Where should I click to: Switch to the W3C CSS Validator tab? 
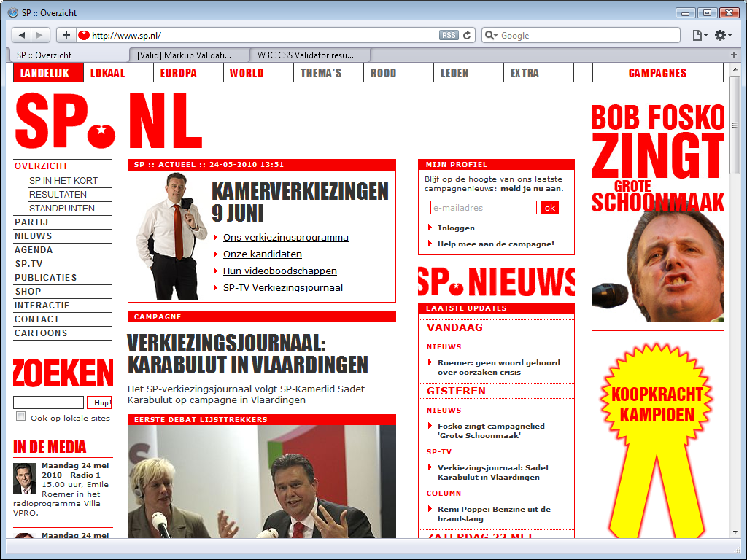pos(309,55)
